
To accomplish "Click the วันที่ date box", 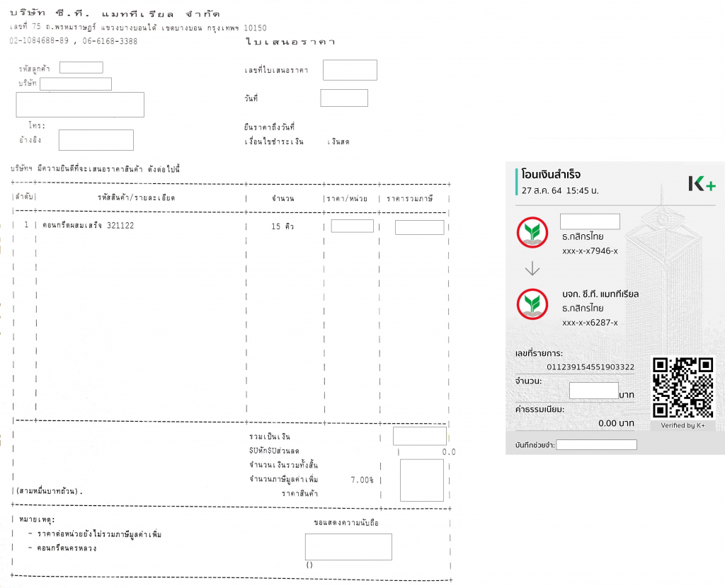I will click(x=343, y=98).
